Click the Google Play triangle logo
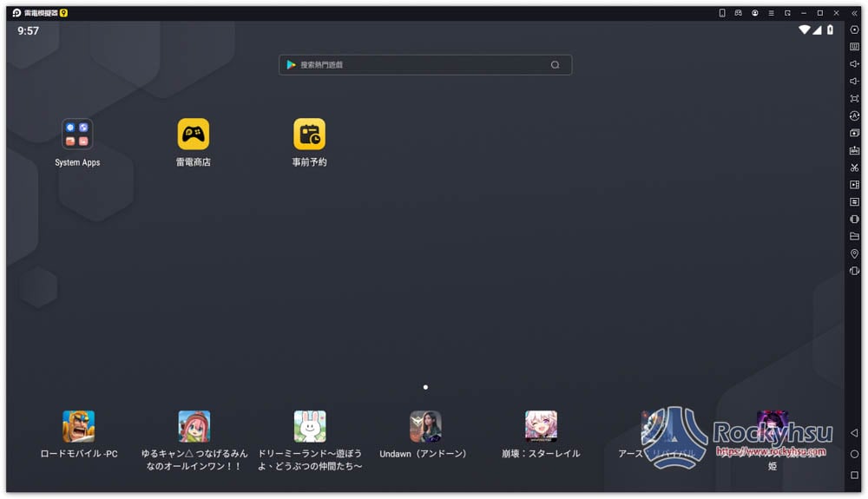The height and width of the screenshot is (499, 868). click(291, 65)
